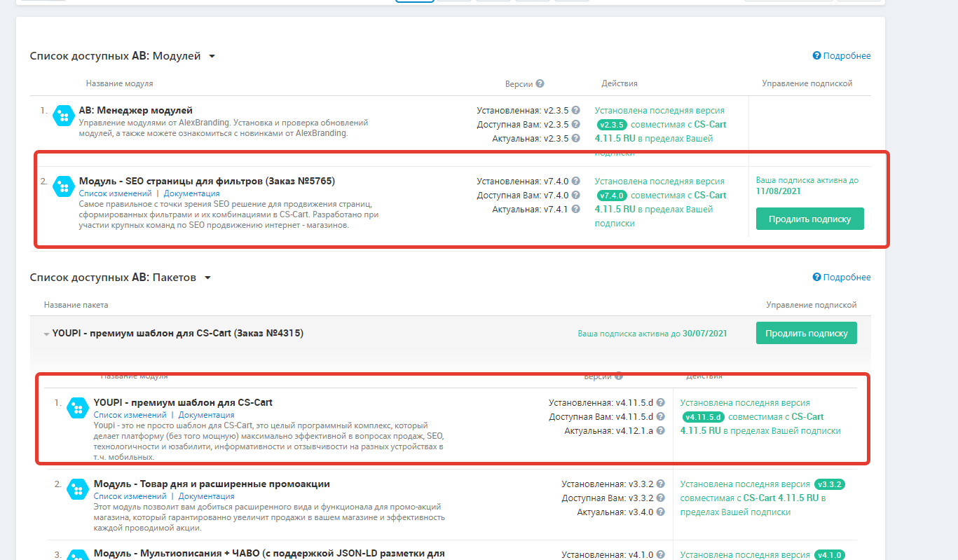Click subscription date 11/08/2021
Image resolution: width=958 pixels, height=560 pixels.
point(779,191)
